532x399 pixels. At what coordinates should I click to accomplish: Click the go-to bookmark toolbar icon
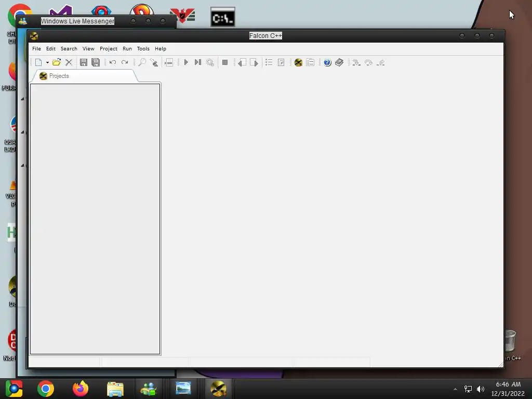[x=281, y=62]
